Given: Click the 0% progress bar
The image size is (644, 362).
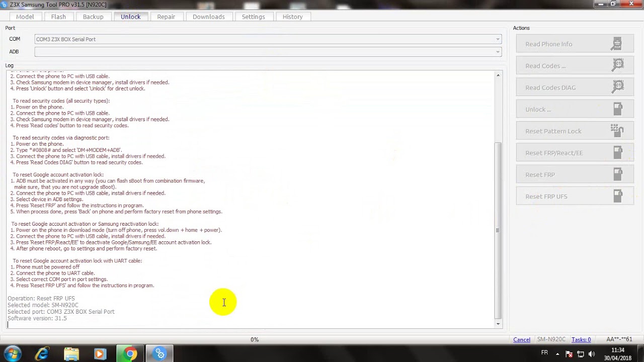Looking at the screenshot, I should click(x=255, y=340).
